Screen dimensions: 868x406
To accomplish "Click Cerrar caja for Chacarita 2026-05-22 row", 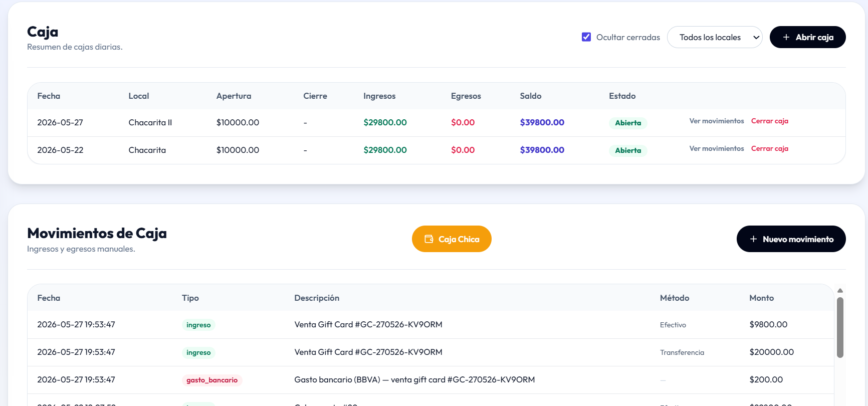I will point(770,148).
